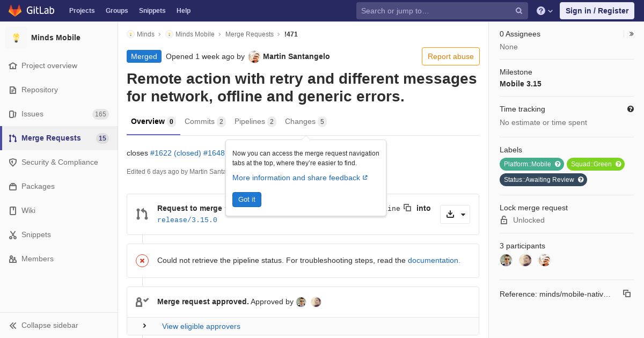The image size is (644, 338).
Task: Click Merge Requests breadcrumb link
Action: point(250,34)
